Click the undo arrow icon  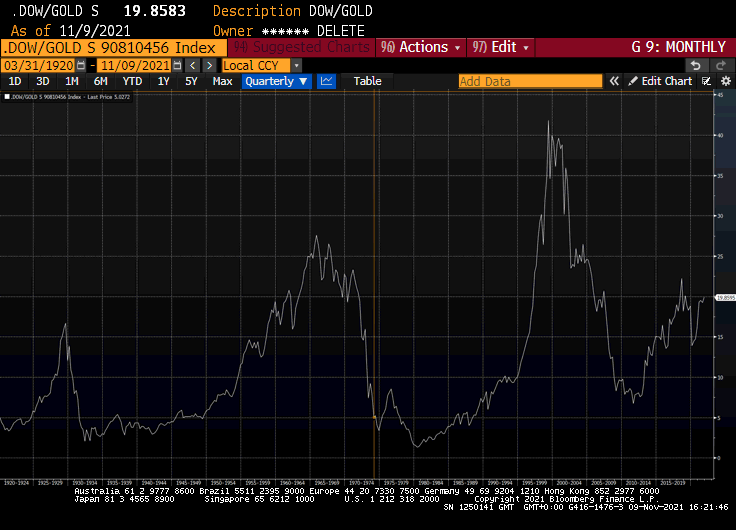(x=693, y=65)
